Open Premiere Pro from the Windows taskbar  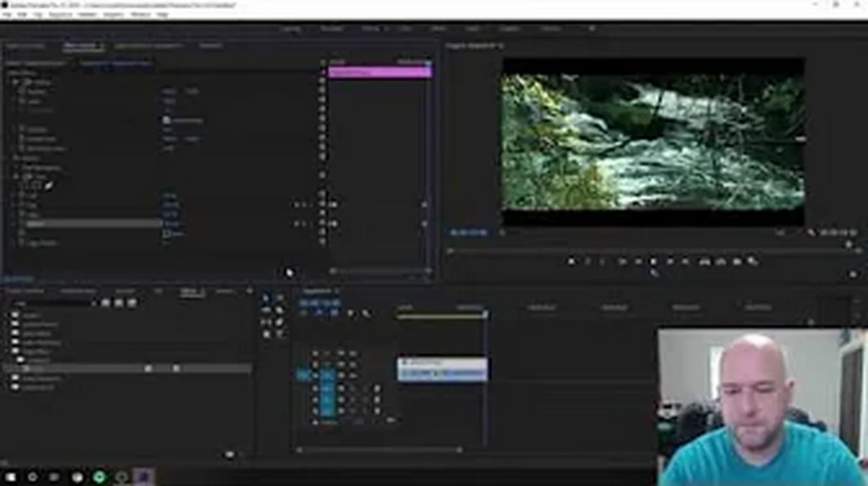(x=143, y=477)
